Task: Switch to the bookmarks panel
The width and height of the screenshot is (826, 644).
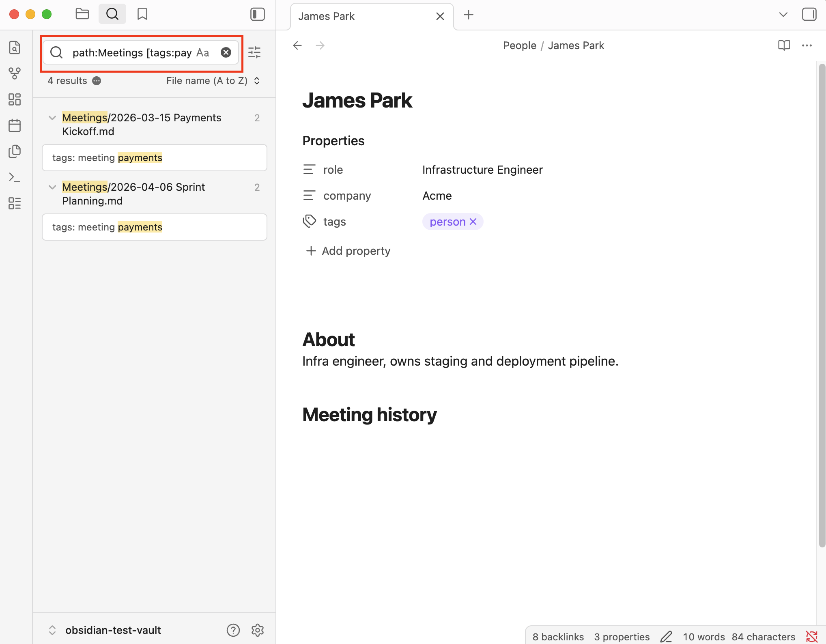Action: (142, 14)
